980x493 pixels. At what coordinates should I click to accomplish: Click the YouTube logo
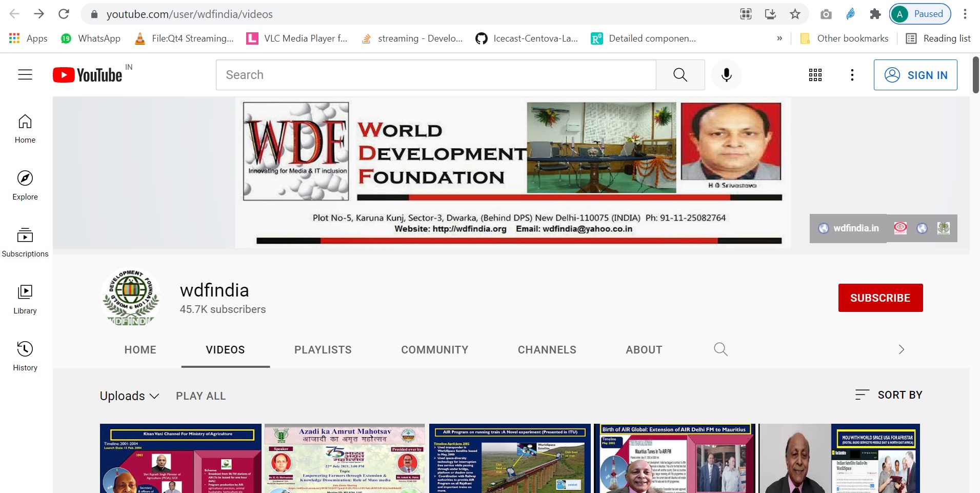coord(88,74)
